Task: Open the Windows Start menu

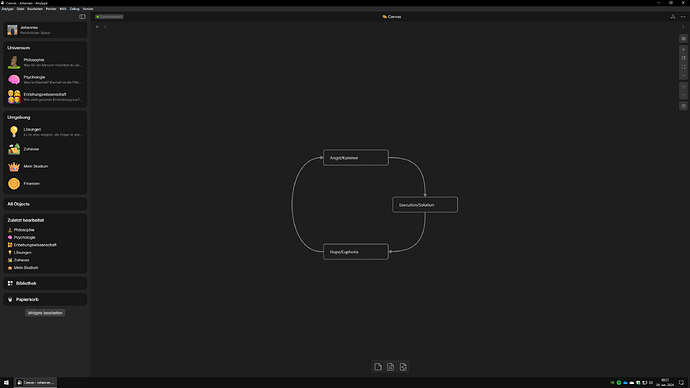Action: [6, 383]
